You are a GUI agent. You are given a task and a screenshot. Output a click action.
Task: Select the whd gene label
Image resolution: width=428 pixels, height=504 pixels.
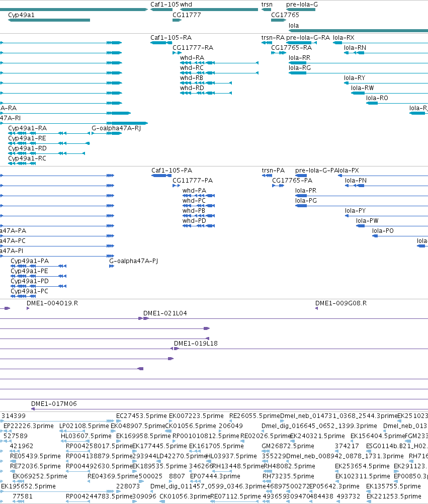click(x=186, y=5)
